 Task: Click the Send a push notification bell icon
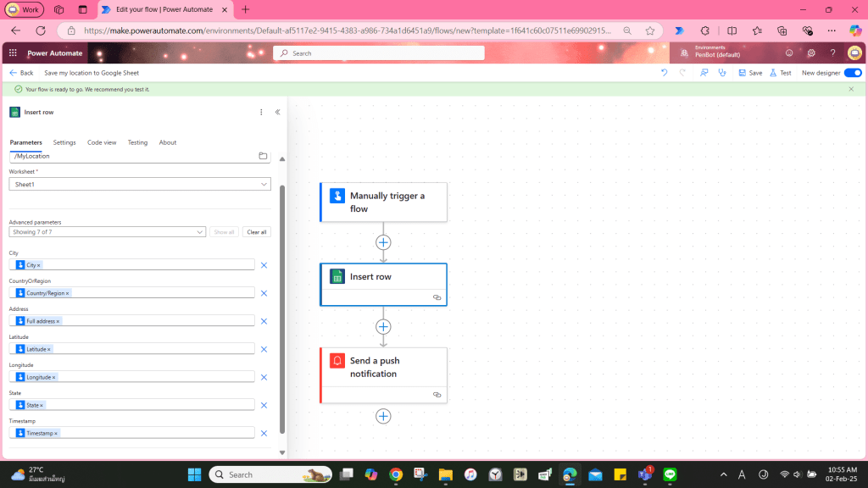337,361
